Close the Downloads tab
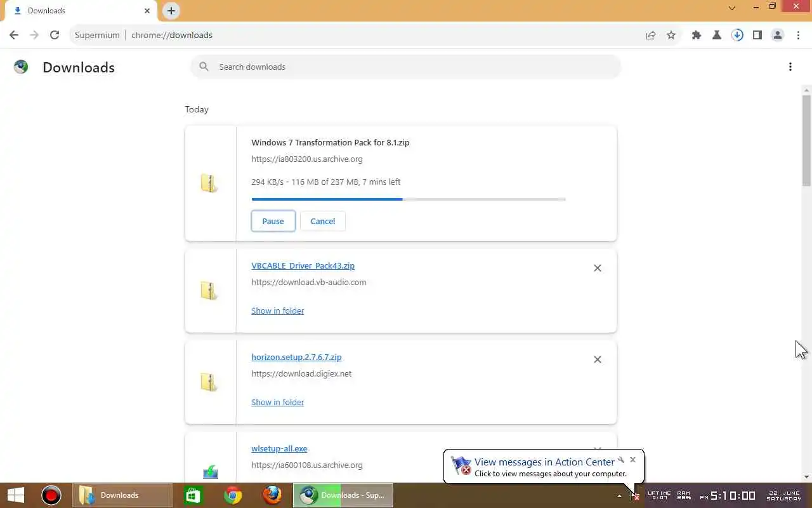This screenshot has height=508, width=812. tap(147, 11)
